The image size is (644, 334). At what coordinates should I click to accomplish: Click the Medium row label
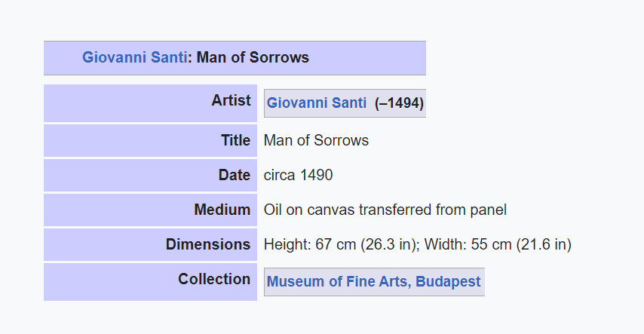tap(222, 210)
